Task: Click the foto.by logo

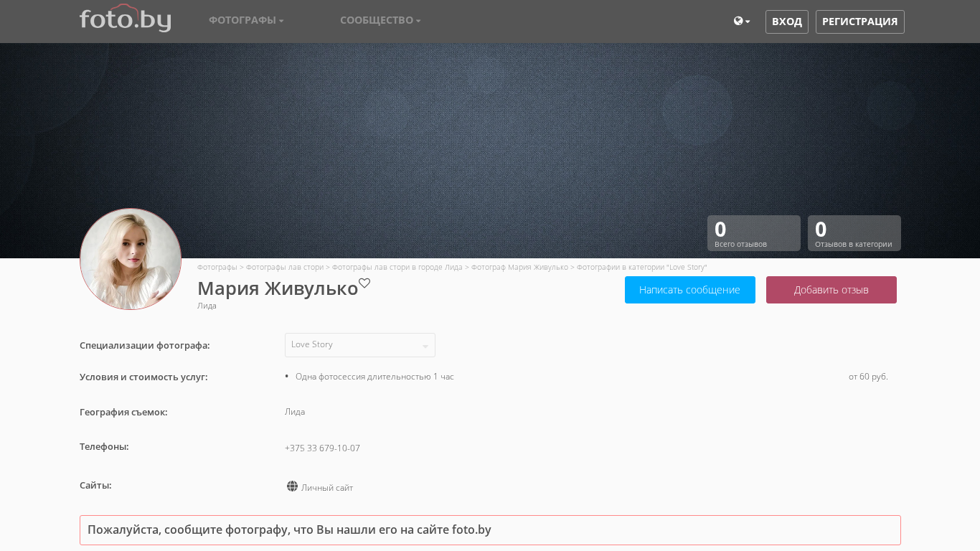Action: click(125, 19)
